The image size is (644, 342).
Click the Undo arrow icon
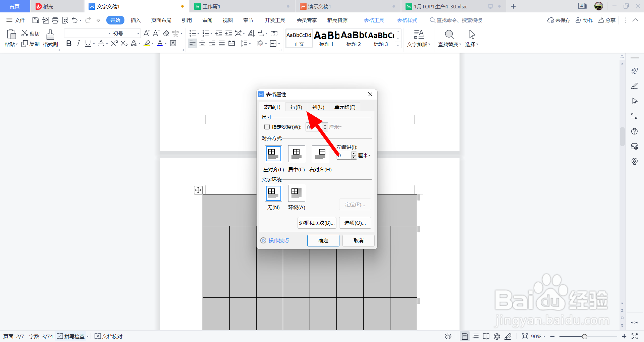[x=74, y=20]
